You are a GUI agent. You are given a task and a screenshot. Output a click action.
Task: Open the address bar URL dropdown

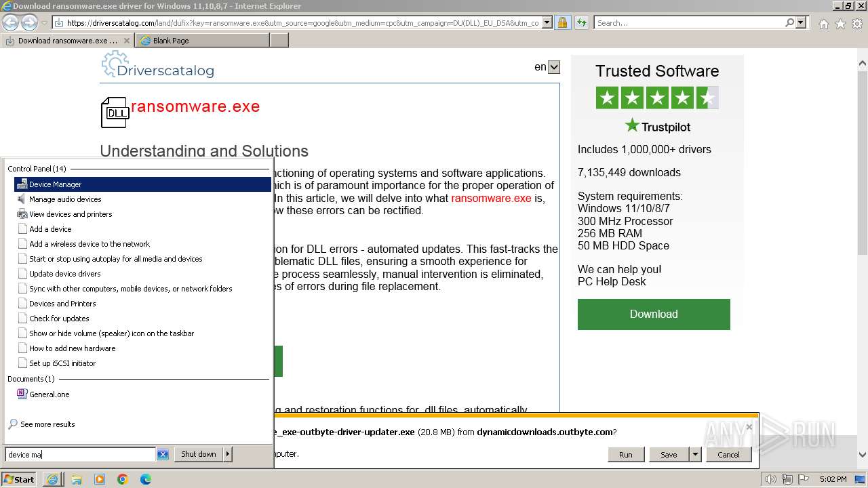(547, 22)
